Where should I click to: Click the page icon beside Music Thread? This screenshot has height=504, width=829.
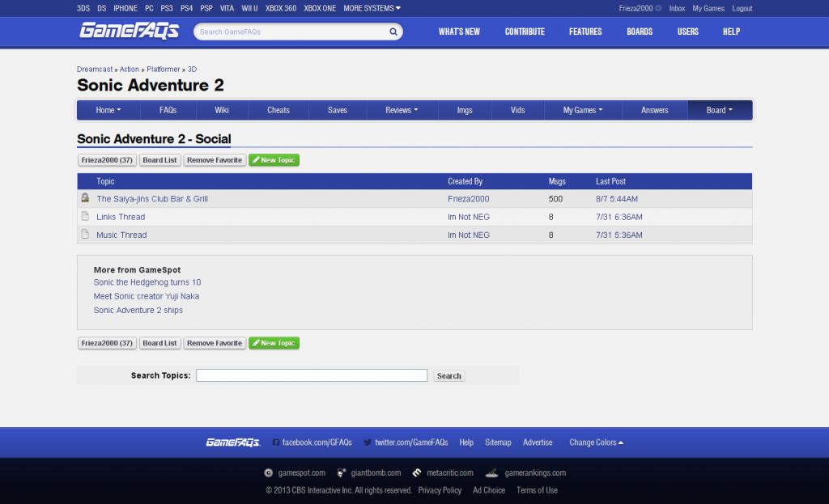[x=85, y=234]
